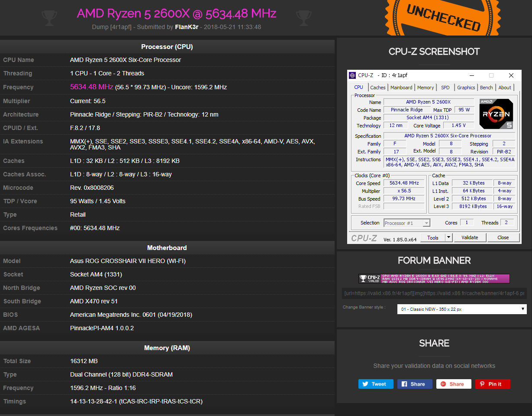The width and height of the screenshot is (532, 416).
Task: Click the Core Voltage 1.45 V field
Action: 459,126
